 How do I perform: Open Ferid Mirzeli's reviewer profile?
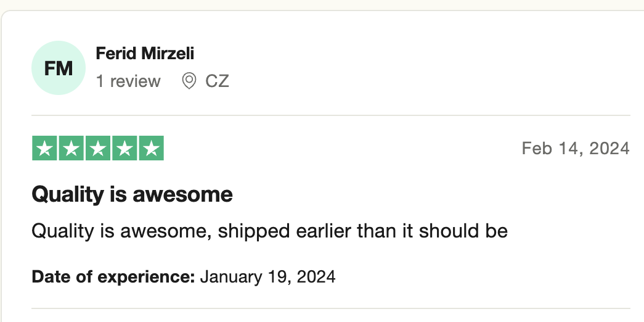coord(145,54)
